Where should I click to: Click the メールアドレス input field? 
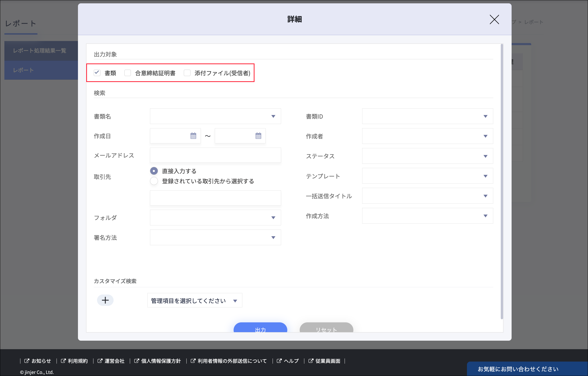point(215,155)
